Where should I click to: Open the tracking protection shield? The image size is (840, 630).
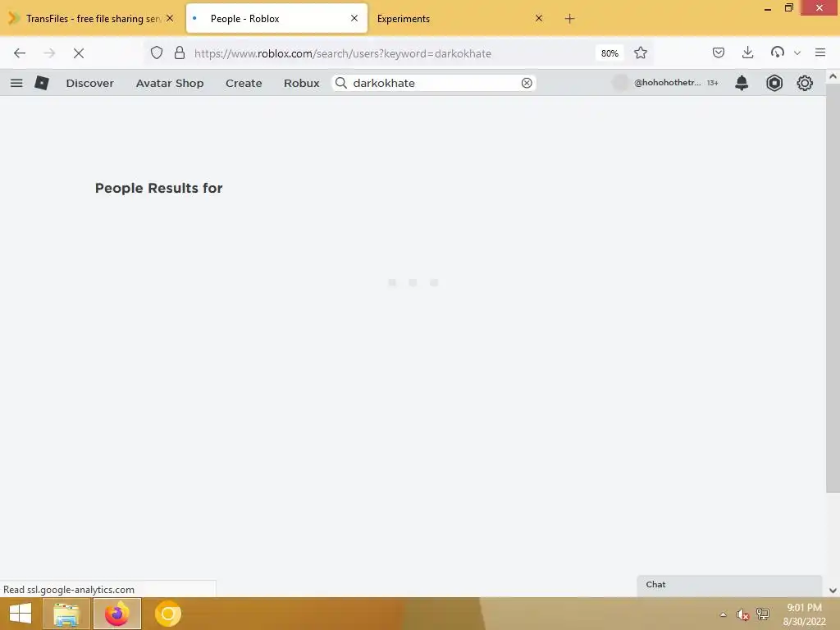157,53
